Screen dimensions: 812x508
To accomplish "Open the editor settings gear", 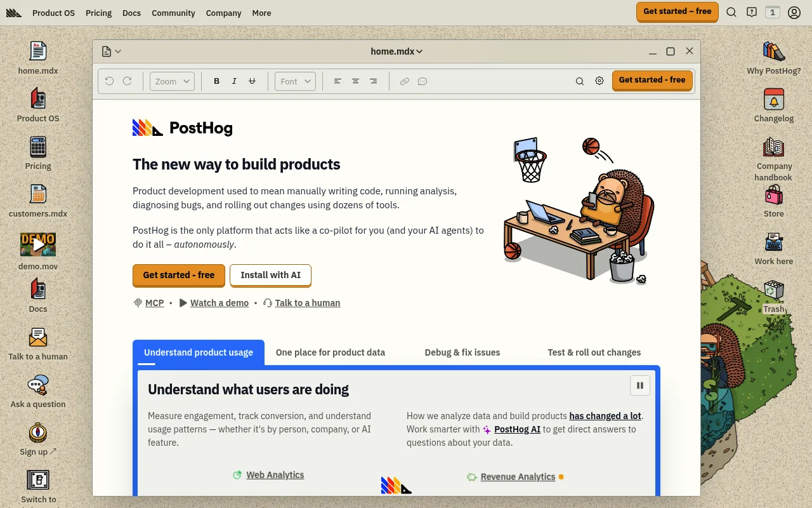I will point(599,81).
